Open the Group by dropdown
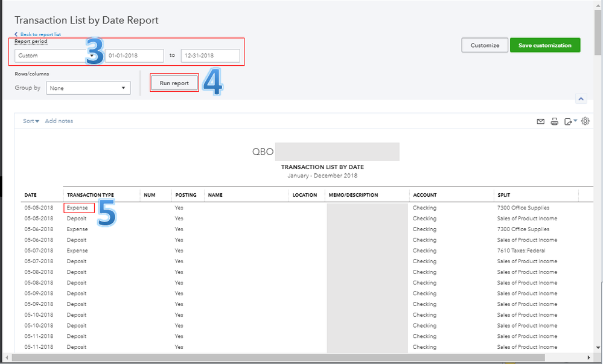603x364 pixels. pyautogui.click(x=88, y=88)
